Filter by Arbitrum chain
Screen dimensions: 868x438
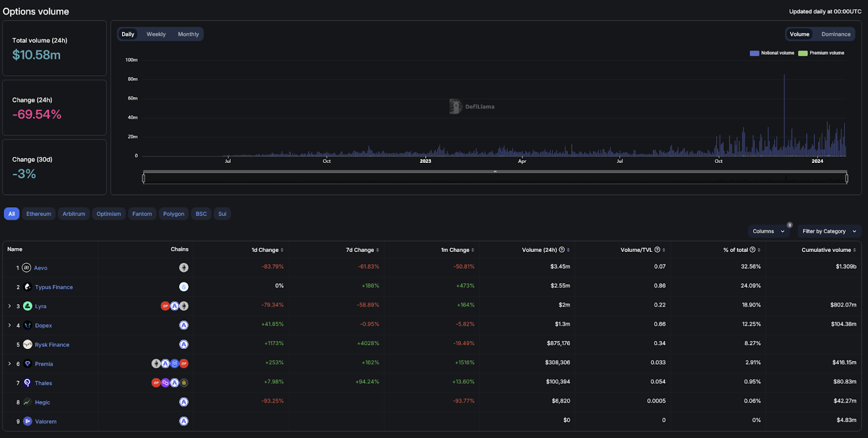coord(74,214)
